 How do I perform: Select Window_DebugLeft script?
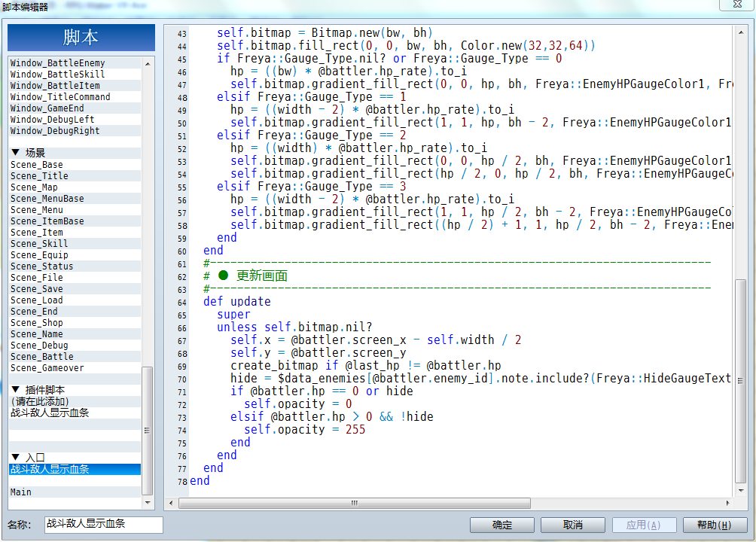pos(75,120)
